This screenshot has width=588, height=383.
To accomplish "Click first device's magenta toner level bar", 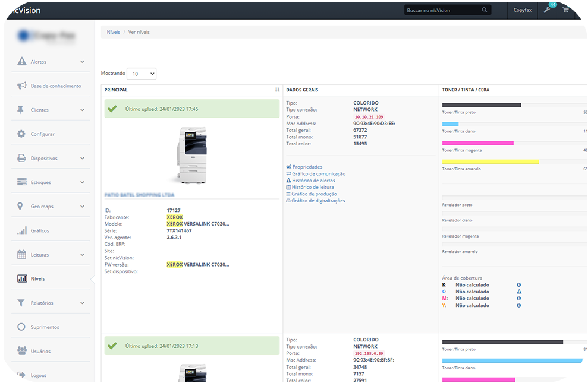I will point(478,143).
